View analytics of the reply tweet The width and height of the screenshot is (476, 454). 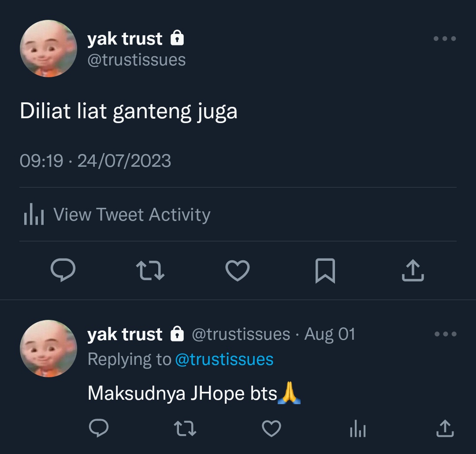(358, 428)
